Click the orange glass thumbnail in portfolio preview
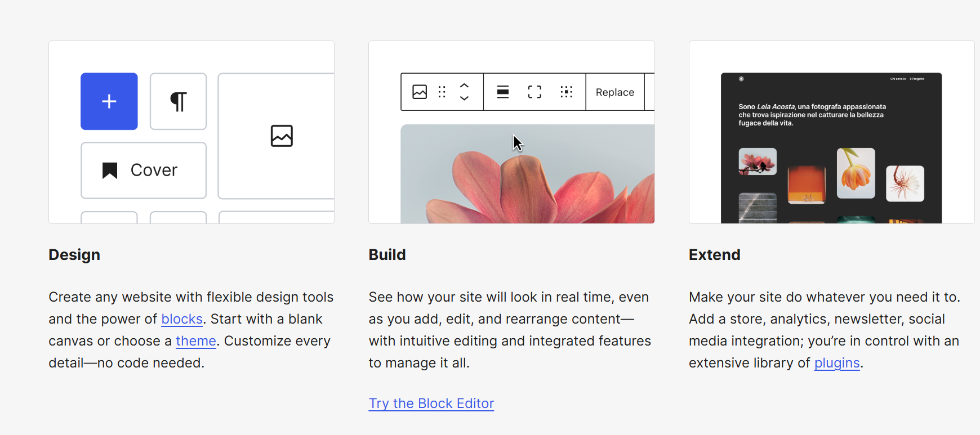The width and height of the screenshot is (980, 435). click(x=807, y=185)
